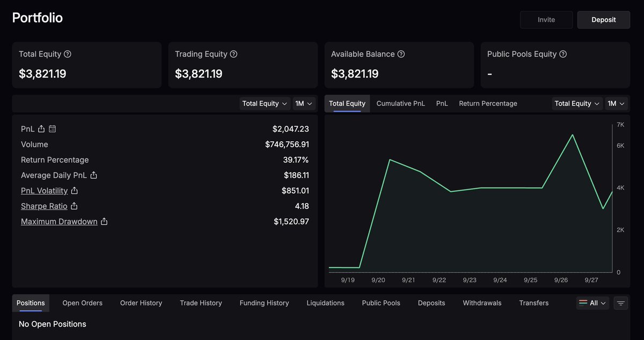Switch to the Order History tab
This screenshot has height=340, width=644.
141,303
